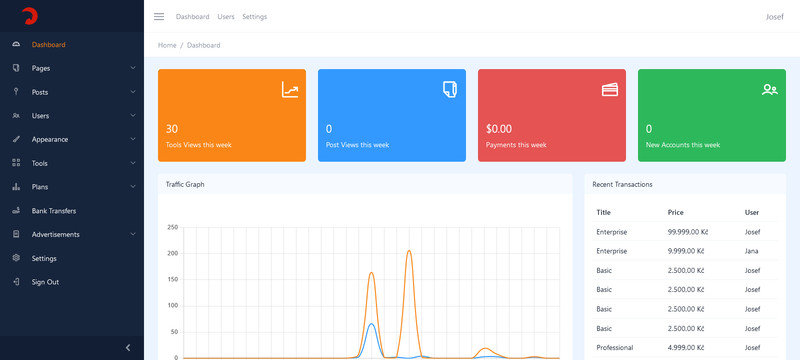Click the Dashboard breadcrumb link
Viewport: 800px width, 360px height.
click(x=204, y=45)
